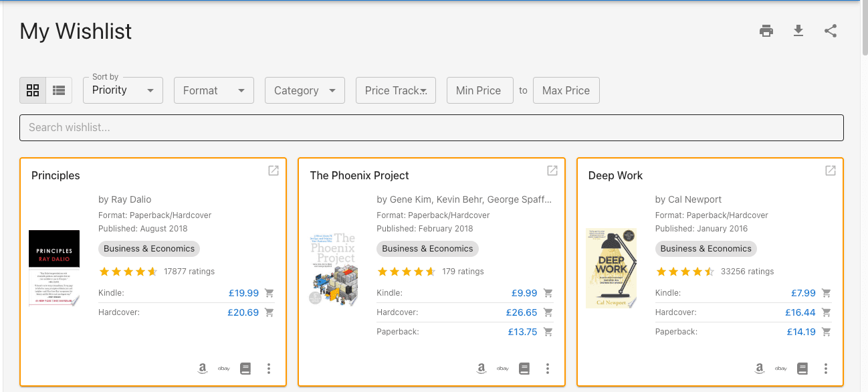
Task: Print the wishlist
Action: point(766,31)
